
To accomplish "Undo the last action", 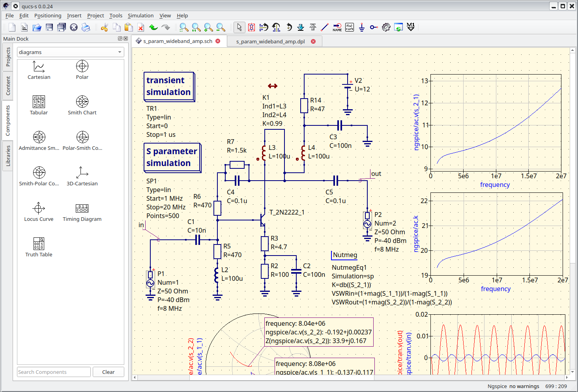I will [153, 27].
